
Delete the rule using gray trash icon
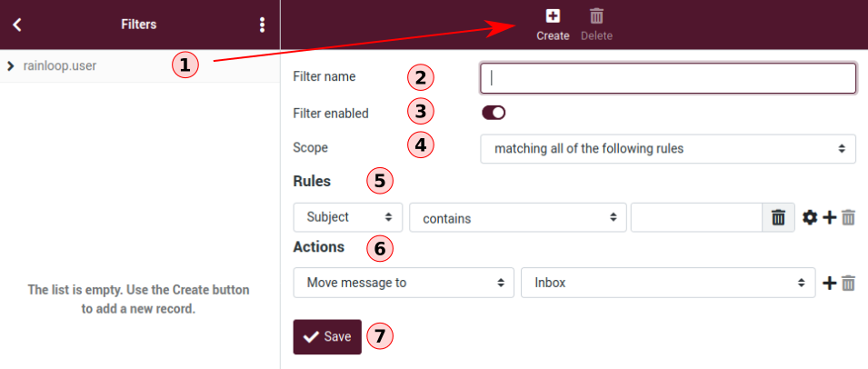pos(848,218)
